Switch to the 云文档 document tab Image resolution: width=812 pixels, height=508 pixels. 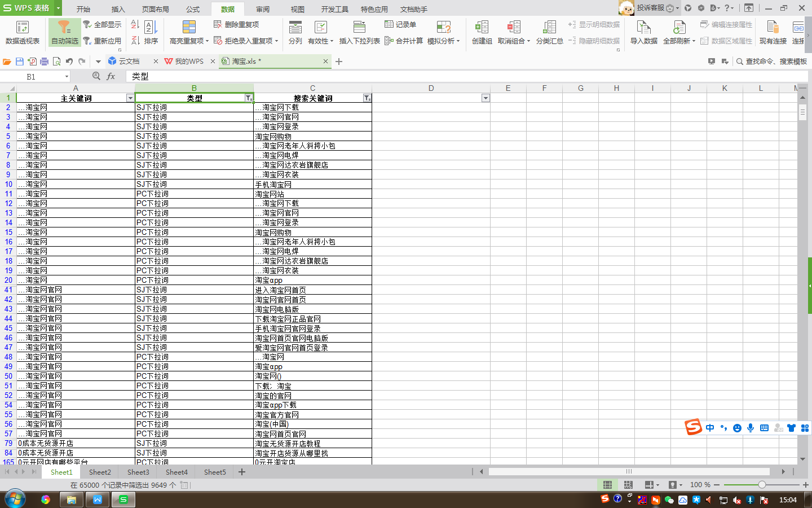[129, 61]
